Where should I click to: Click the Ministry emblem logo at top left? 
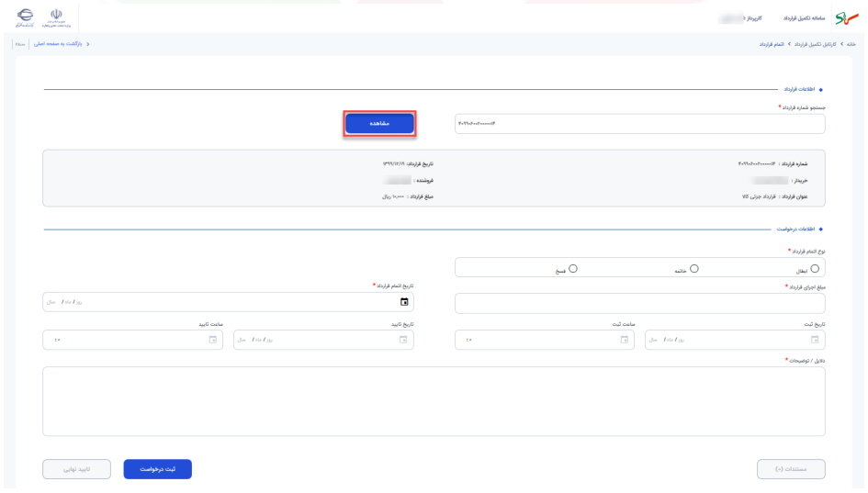pyautogui.click(x=56, y=18)
